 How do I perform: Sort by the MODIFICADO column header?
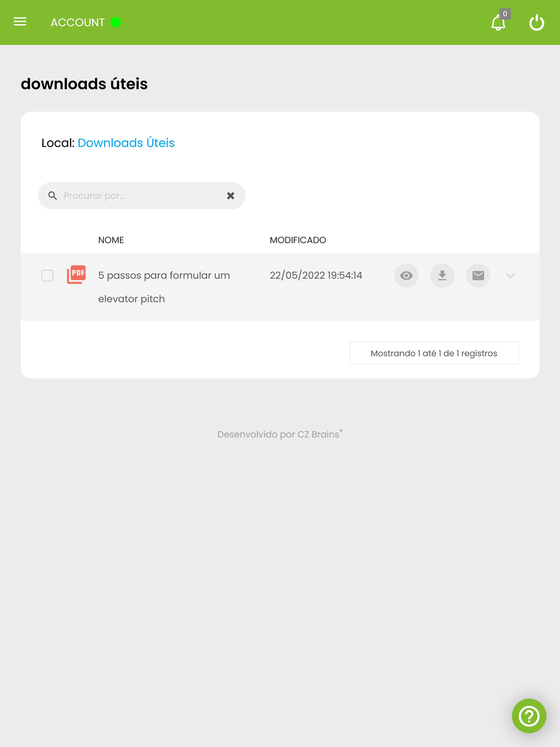coord(297,240)
